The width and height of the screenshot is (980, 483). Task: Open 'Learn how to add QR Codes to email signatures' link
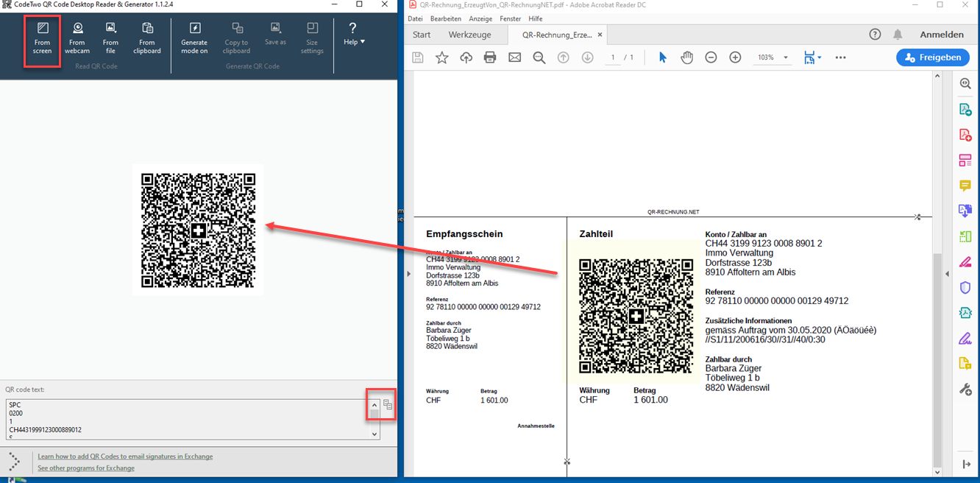click(125, 456)
